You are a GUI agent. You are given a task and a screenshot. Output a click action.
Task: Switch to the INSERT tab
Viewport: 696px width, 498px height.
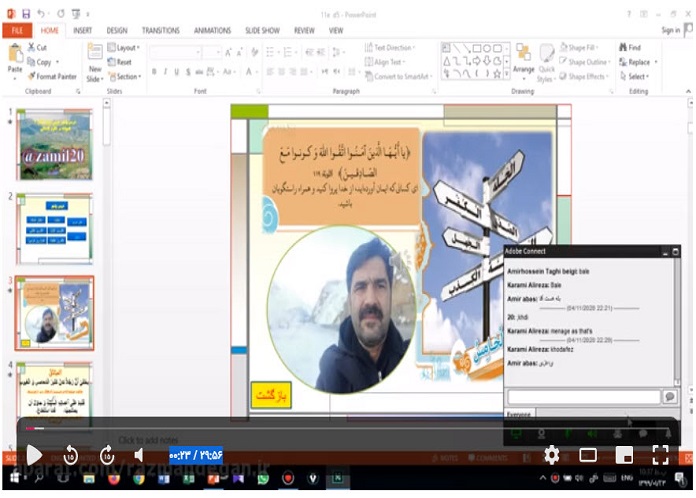click(83, 30)
